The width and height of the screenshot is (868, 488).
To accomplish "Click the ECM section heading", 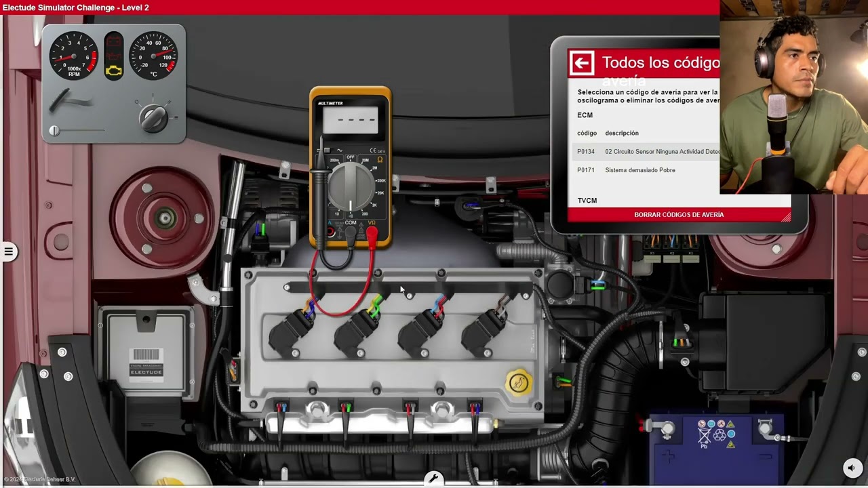I will point(585,115).
